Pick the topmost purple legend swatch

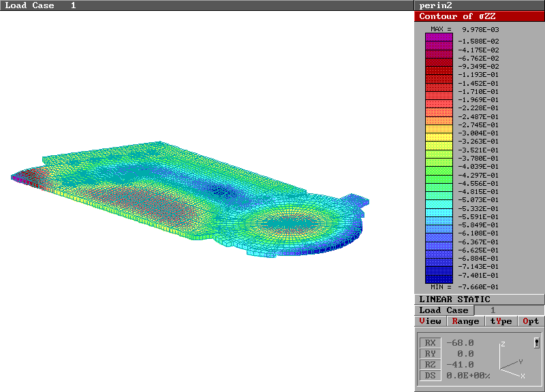[439, 37]
